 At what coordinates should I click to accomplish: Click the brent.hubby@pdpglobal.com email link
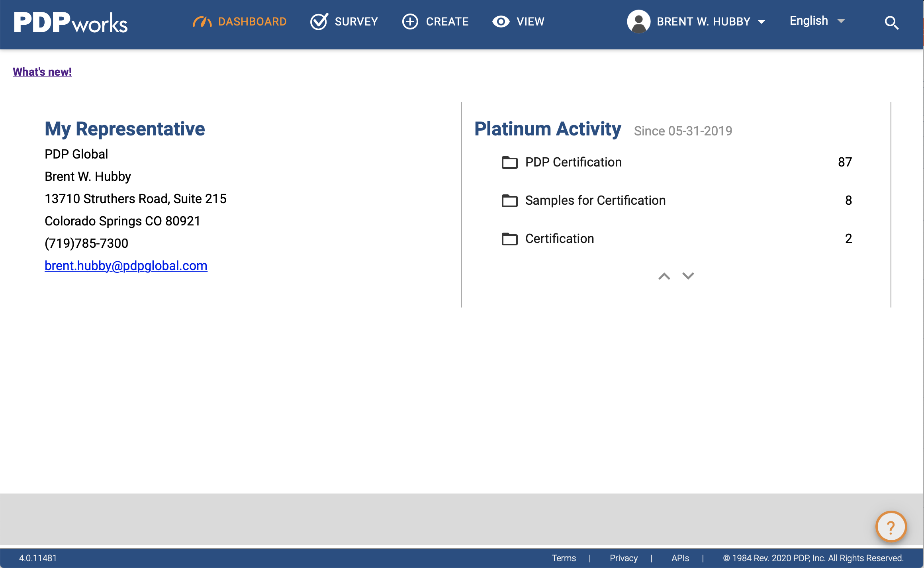coord(126,266)
